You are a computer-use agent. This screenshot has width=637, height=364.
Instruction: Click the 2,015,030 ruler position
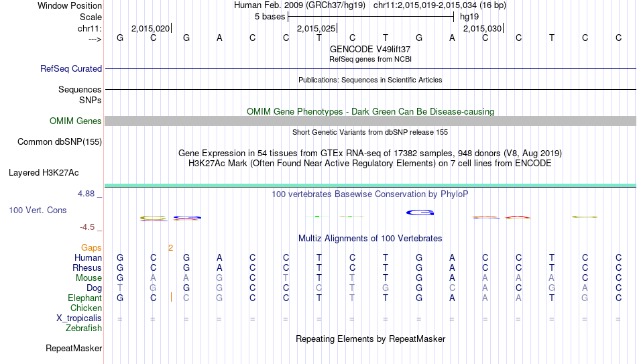[482, 28]
